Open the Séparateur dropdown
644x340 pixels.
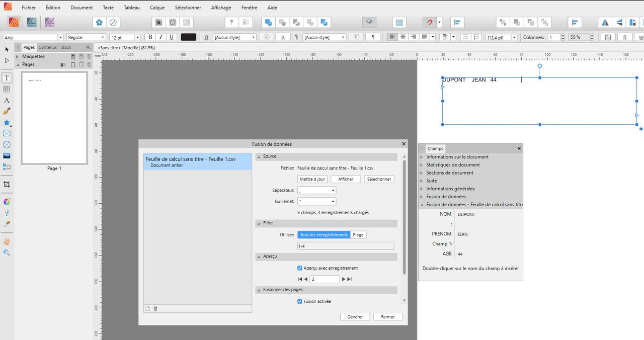pos(316,190)
